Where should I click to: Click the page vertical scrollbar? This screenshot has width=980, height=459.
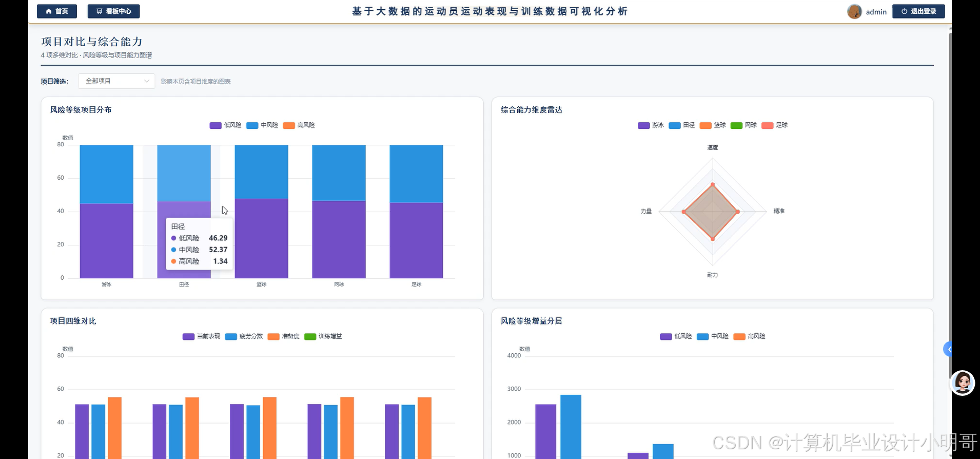click(x=950, y=205)
